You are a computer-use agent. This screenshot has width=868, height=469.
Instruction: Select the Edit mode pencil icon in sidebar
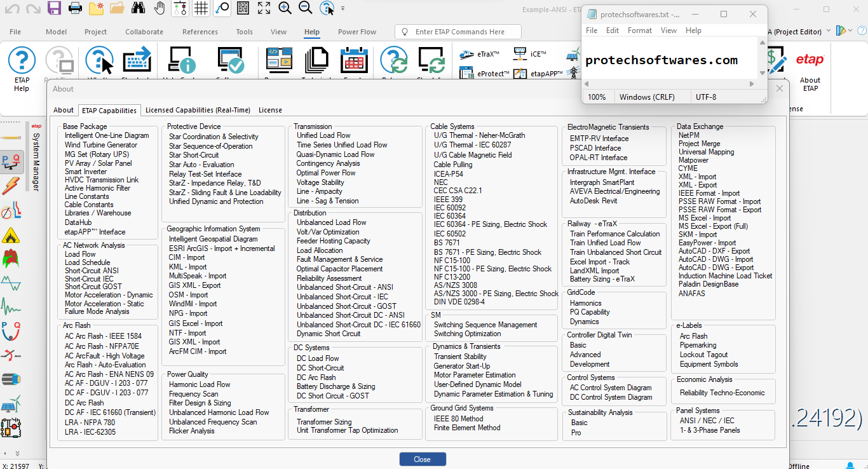click(x=12, y=137)
